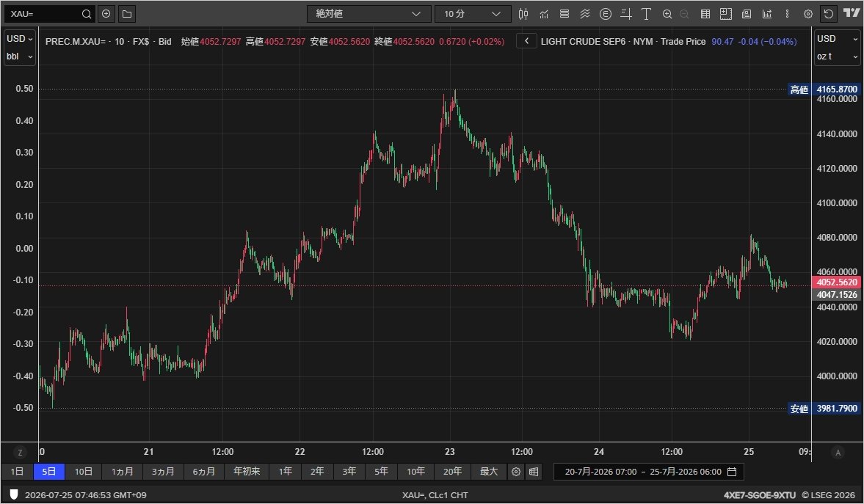The image size is (864, 504).
Task: Select the 20年 period button
Action: 452,472
